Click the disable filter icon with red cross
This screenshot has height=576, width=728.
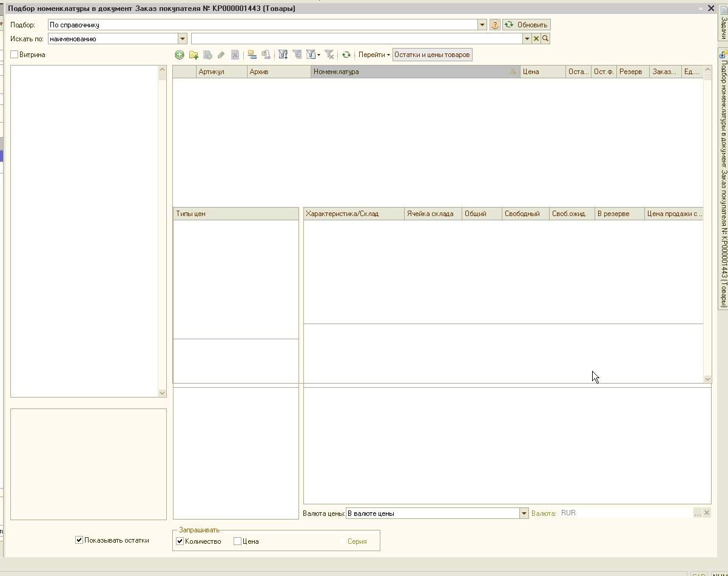point(329,55)
